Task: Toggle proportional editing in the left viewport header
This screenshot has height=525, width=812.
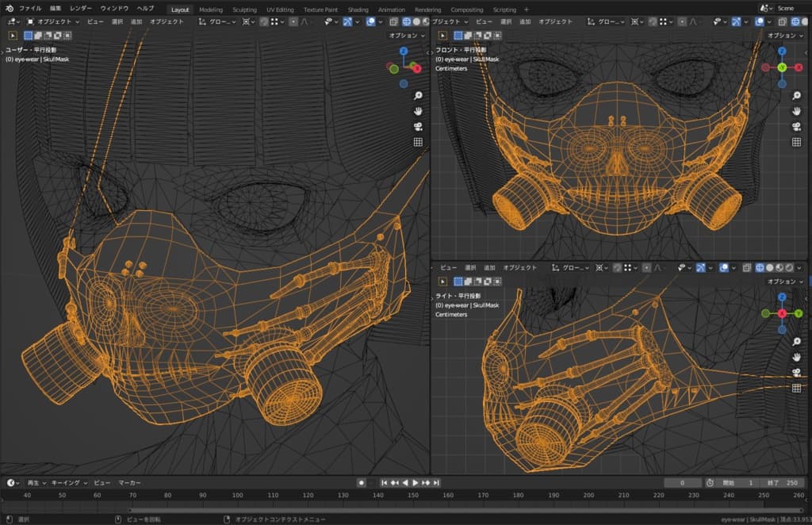Action: coord(293,21)
